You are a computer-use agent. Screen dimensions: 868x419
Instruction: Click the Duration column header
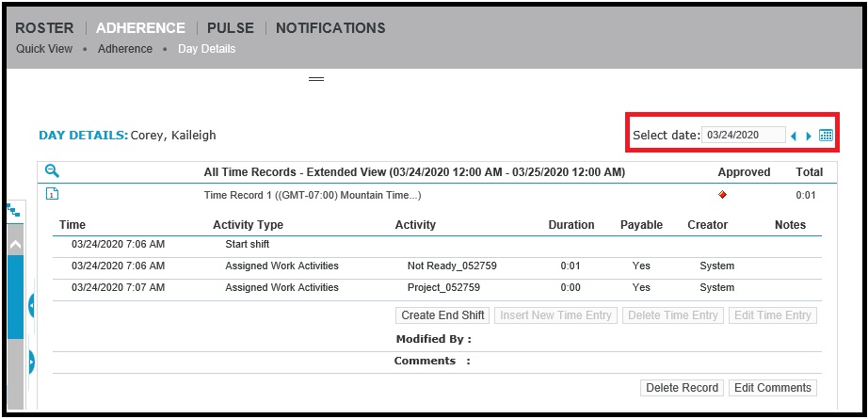[571, 225]
